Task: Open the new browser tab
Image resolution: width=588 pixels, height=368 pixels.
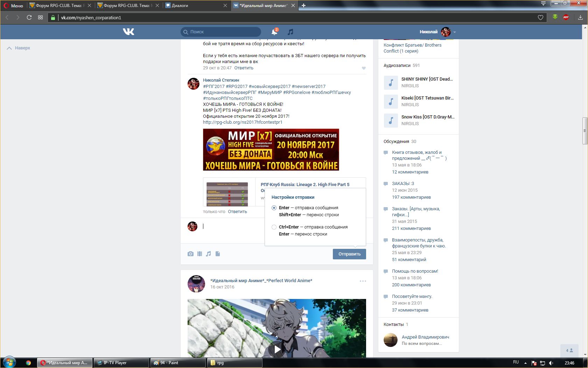Action: point(304,5)
